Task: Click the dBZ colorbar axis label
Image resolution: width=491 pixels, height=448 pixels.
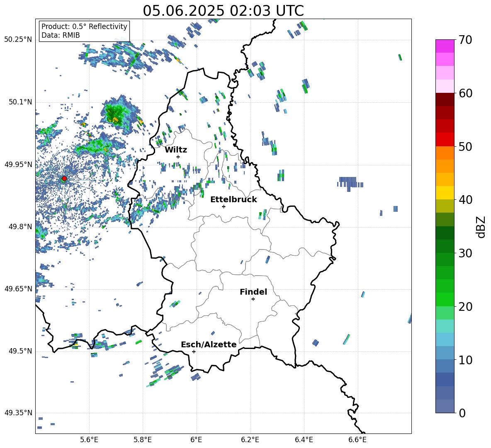Action: click(481, 227)
